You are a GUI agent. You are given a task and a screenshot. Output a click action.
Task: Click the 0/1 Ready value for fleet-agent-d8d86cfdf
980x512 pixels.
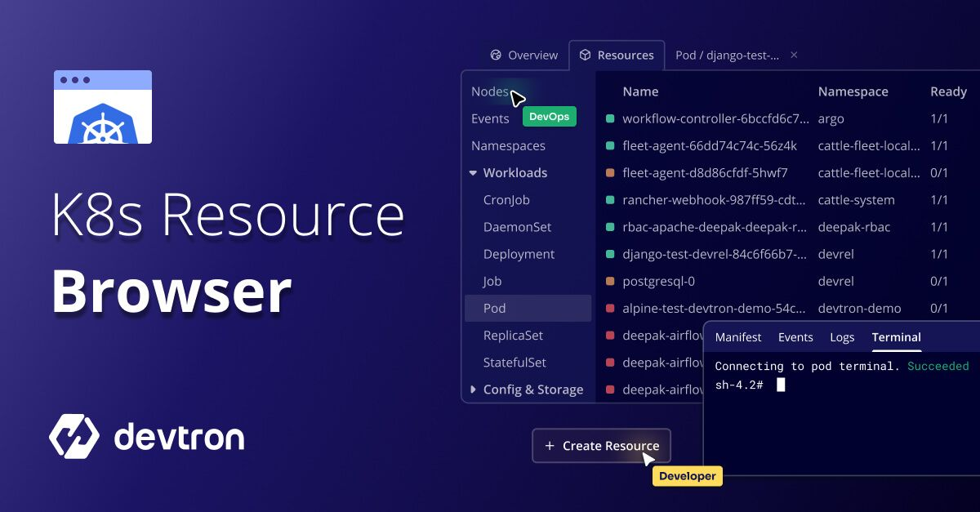[x=939, y=172]
